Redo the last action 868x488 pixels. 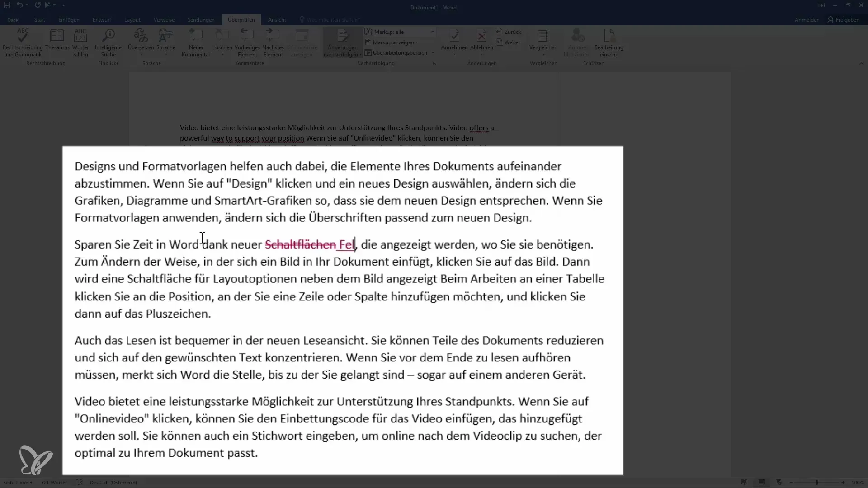click(x=38, y=5)
